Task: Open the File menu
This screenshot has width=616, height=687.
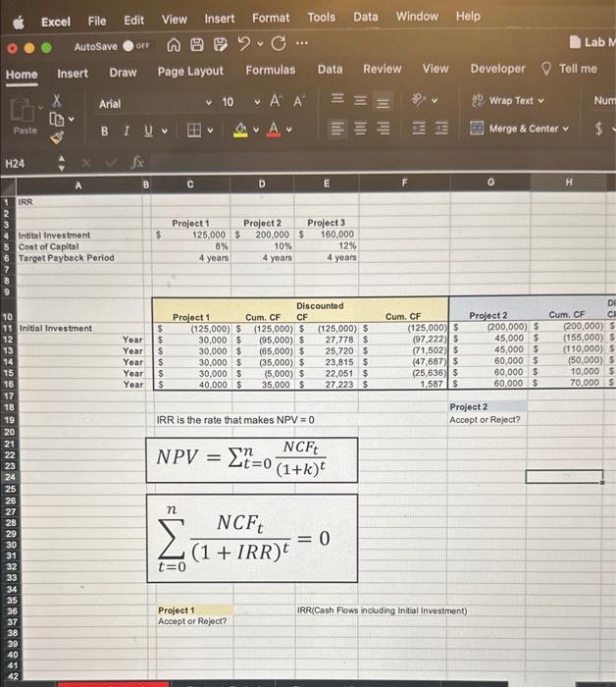Action: point(97,21)
